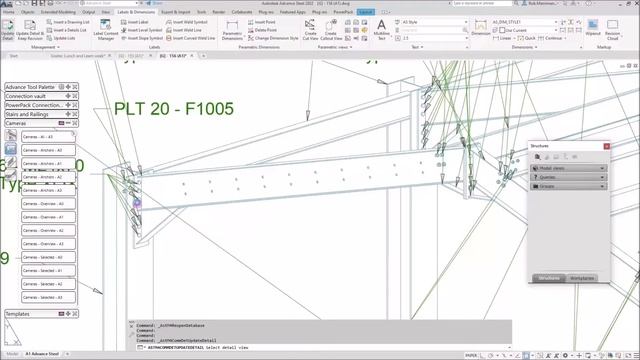Click the keyword search box in title bar

(x=482, y=3)
